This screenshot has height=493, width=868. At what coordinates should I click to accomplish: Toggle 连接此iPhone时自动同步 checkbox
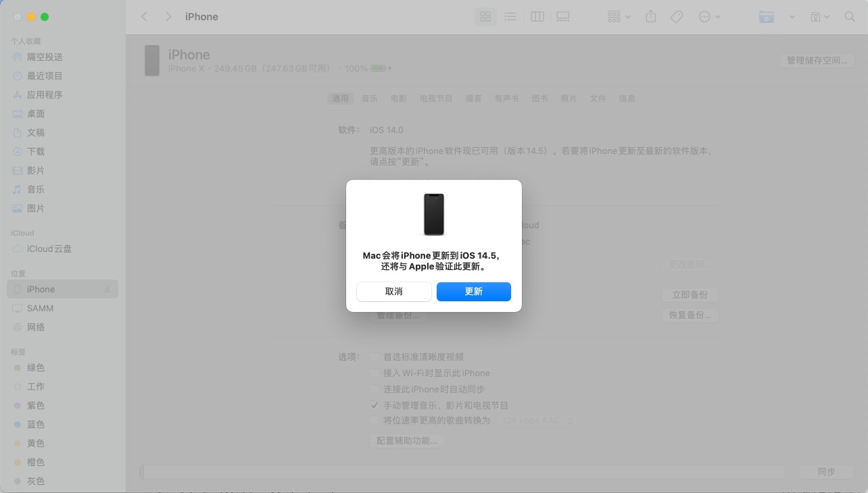375,389
